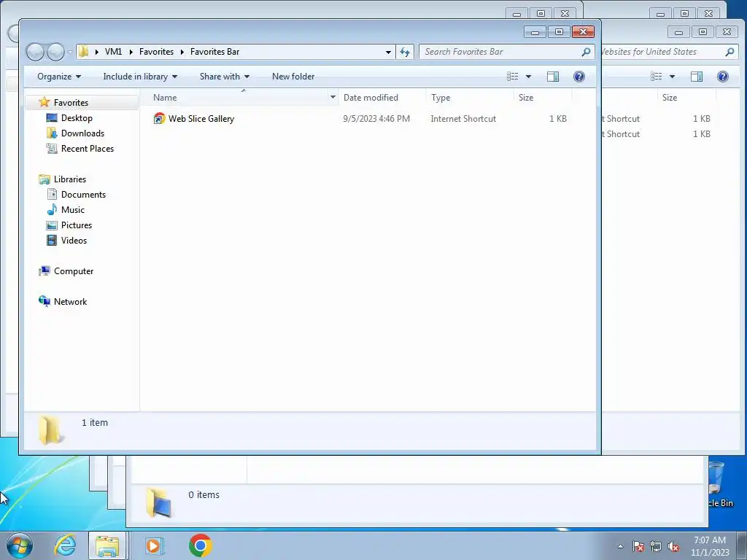Screen dimensions: 747x560
Task: Toggle the preview pane icon
Action: point(553,77)
